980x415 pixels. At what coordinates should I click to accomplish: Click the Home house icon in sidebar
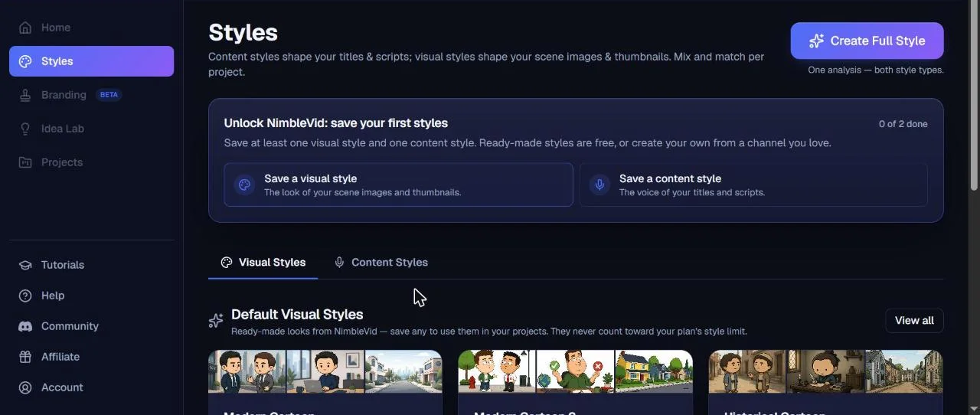(x=25, y=28)
